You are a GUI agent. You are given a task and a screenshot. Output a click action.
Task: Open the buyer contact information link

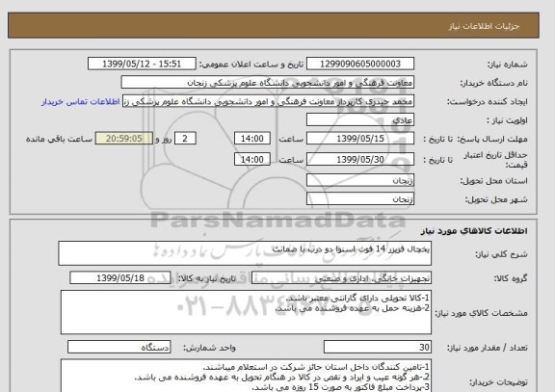click(80, 102)
